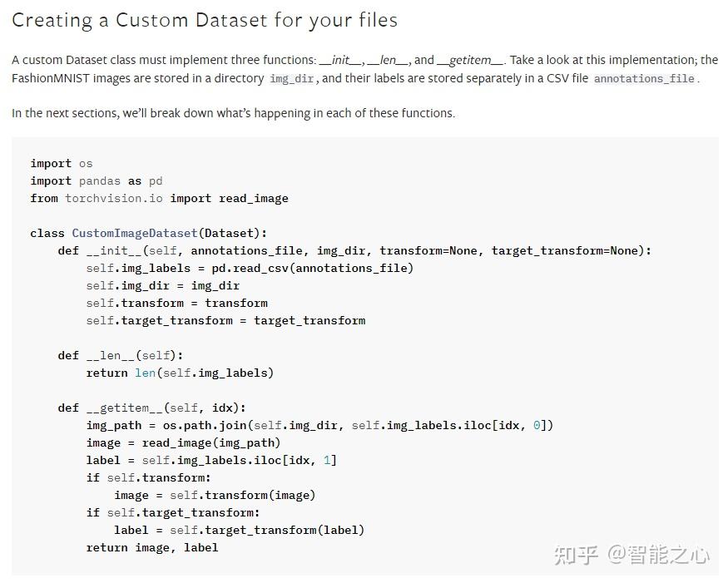
Task: Click the "import pandas as pd" code line
Action: [97, 181]
